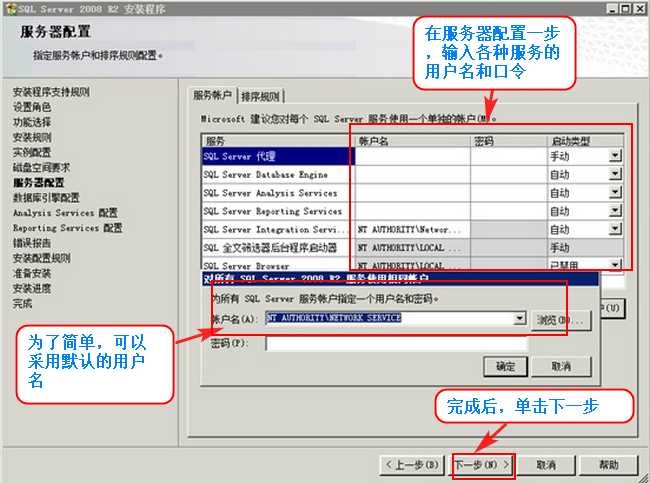The width and height of the screenshot is (650, 483).
Task: Open startup type dropdown for SQL Server Integration Services
Action: pos(616,229)
